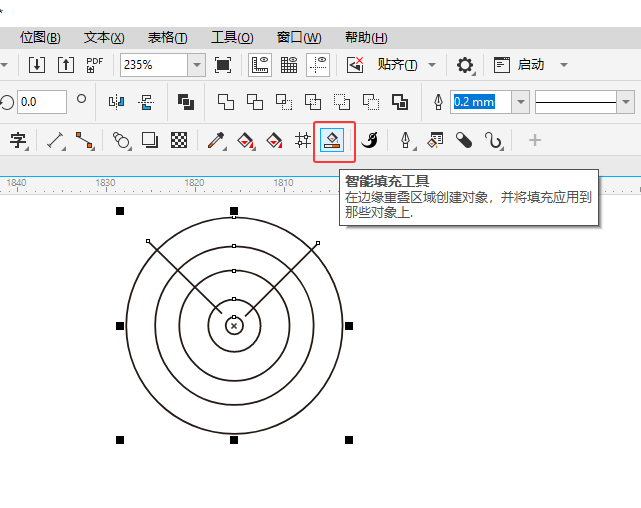This screenshot has height=508, width=641.
Task: Select the Mesh Fill tool
Action: tap(303, 141)
